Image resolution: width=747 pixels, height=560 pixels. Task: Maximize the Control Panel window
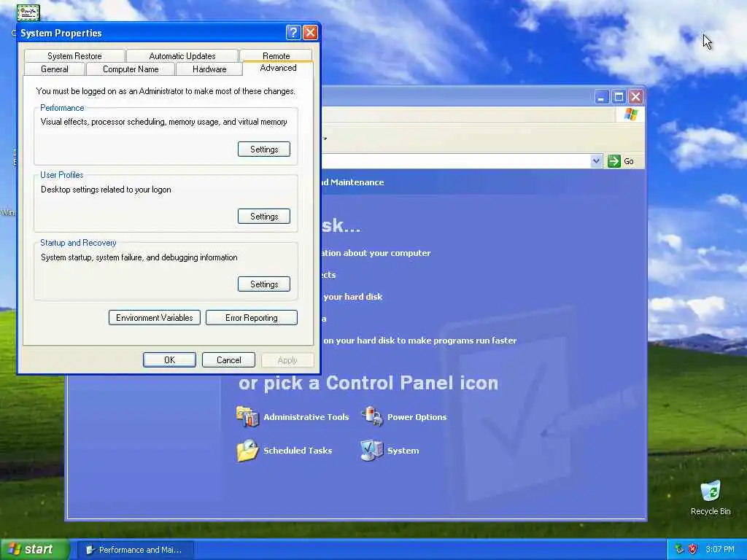[x=619, y=97]
